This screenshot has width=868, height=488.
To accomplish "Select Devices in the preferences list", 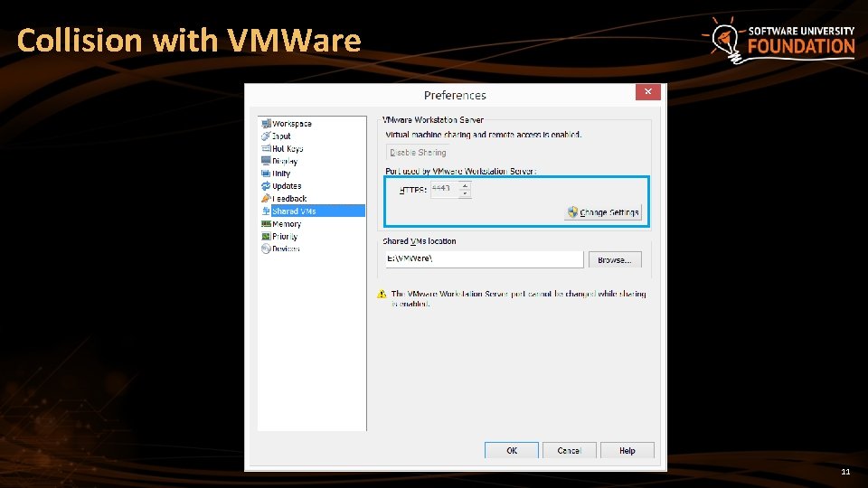I will (286, 249).
